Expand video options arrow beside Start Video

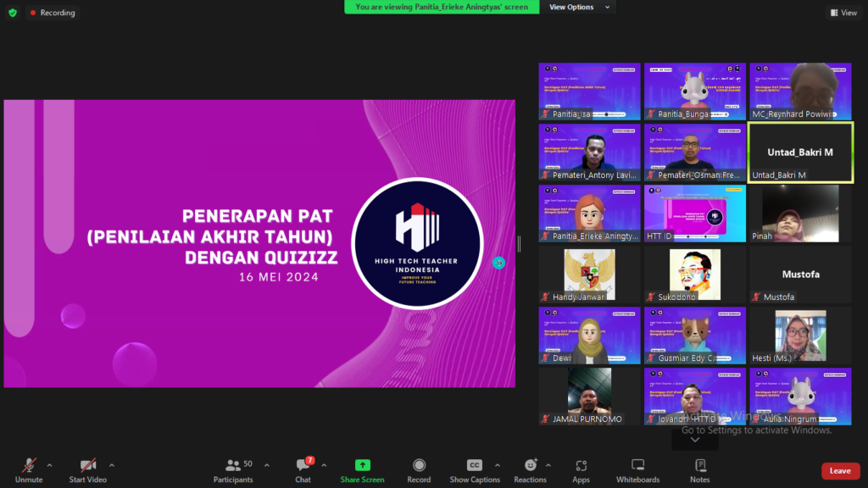coord(111,465)
